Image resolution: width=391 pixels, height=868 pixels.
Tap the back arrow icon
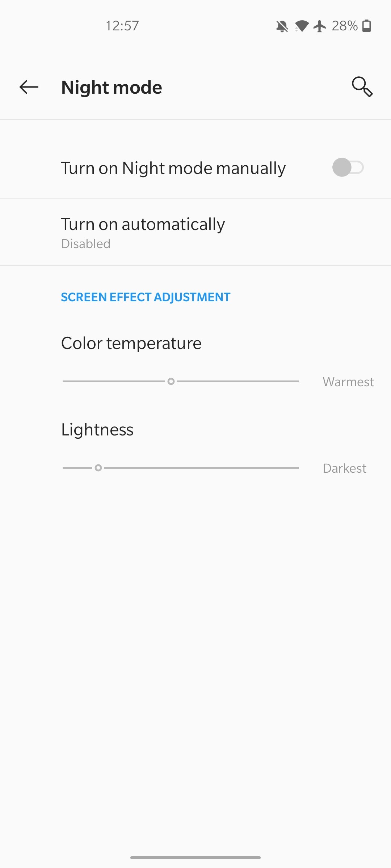point(29,87)
